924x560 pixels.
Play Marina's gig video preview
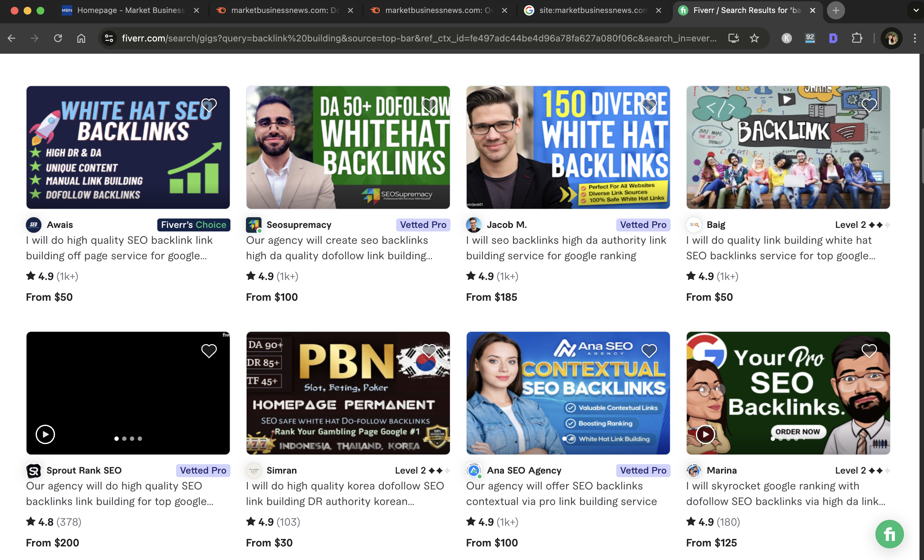[x=705, y=434]
